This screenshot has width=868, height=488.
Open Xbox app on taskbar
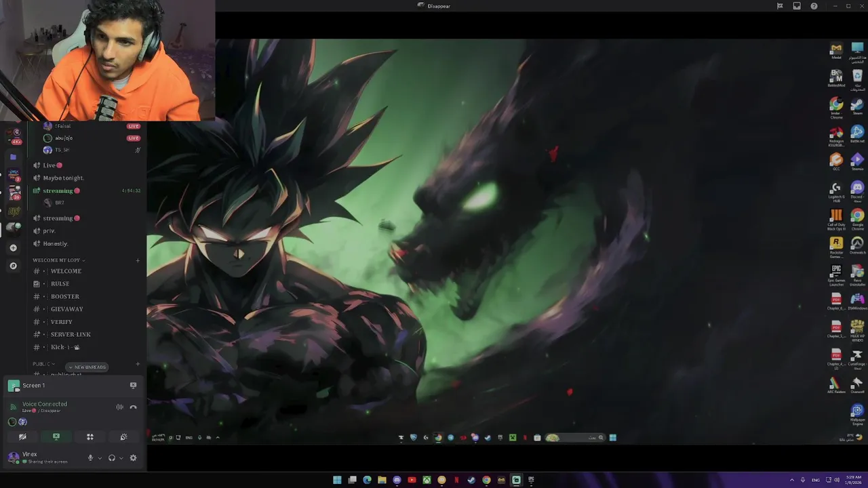[427, 480]
